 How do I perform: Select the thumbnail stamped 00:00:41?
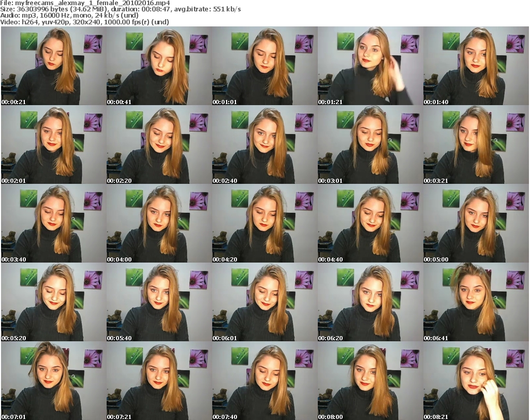click(159, 66)
